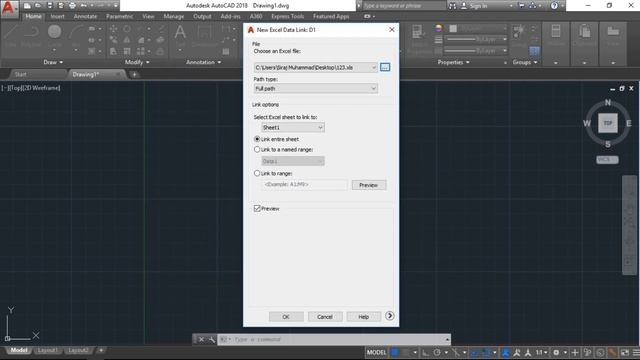This screenshot has height=360, width=640.
Task: Select the Dimension tool in Annotation panel
Action: [204, 35]
